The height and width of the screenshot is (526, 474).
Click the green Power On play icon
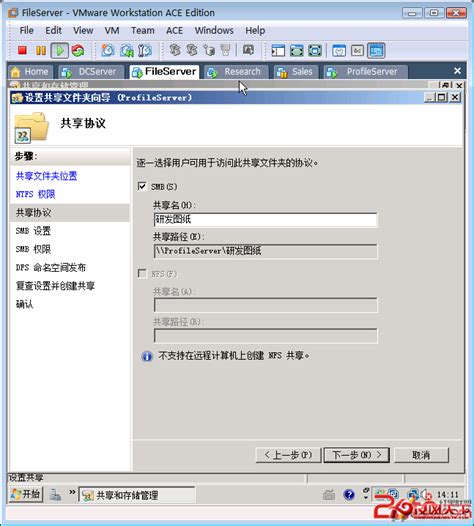(60, 51)
